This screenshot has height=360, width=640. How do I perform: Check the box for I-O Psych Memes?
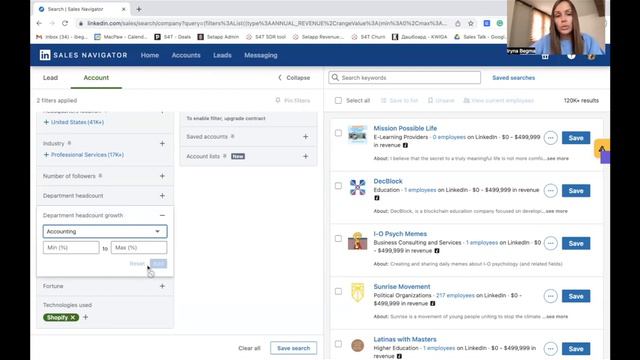[338, 238]
